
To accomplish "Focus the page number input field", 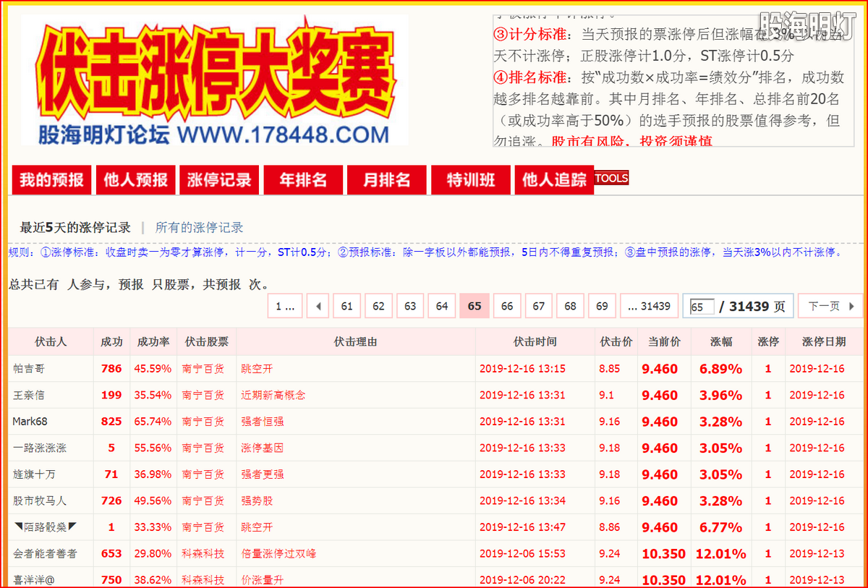I will click(702, 307).
